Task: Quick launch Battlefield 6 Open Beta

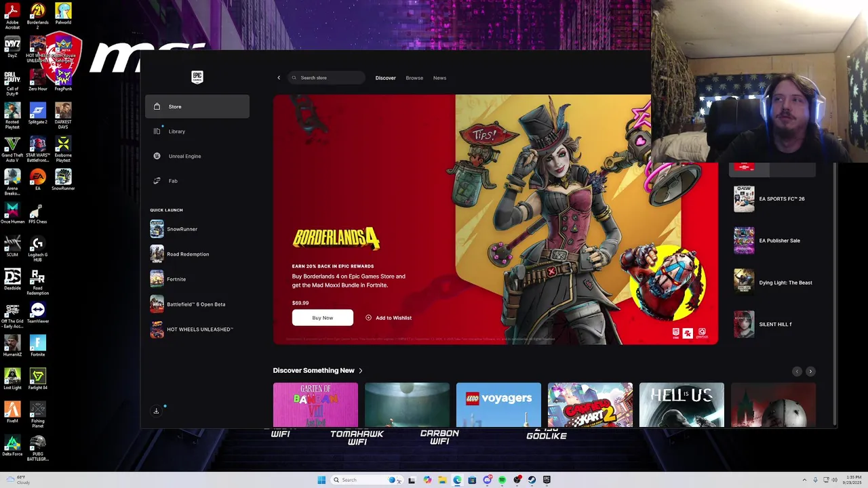Action: (x=197, y=304)
